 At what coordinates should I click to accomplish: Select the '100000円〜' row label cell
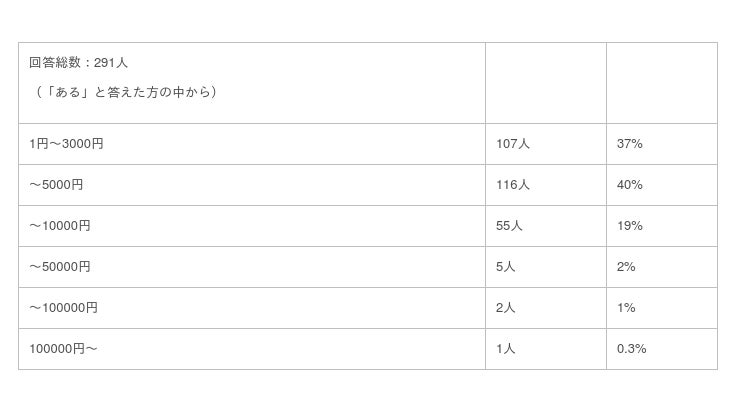pyautogui.click(x=63, y=349)
